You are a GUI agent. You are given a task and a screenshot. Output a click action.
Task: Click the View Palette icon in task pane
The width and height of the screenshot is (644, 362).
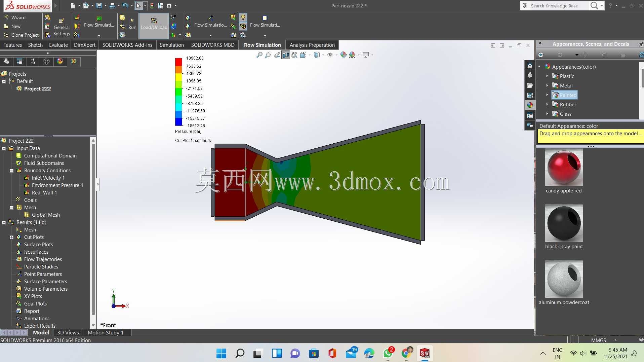[530, 95]
